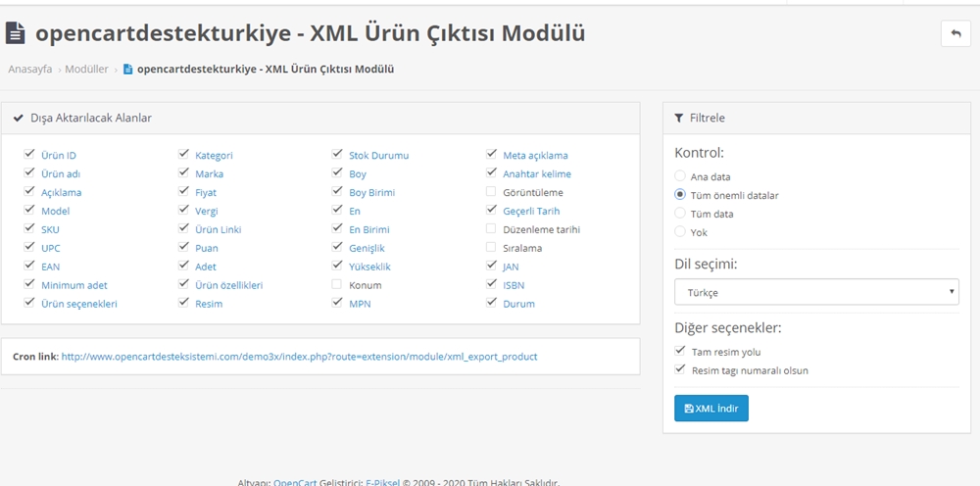Uncheck the Ürün adı checkbox
Image resolution: width=980 pixels, height=486 pixels.
(28, 172)
